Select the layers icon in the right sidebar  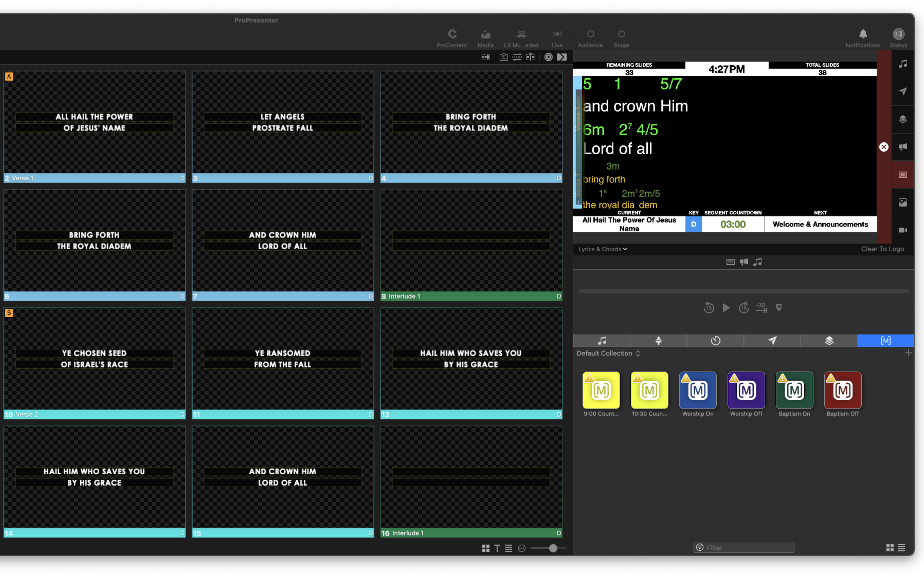903,119
